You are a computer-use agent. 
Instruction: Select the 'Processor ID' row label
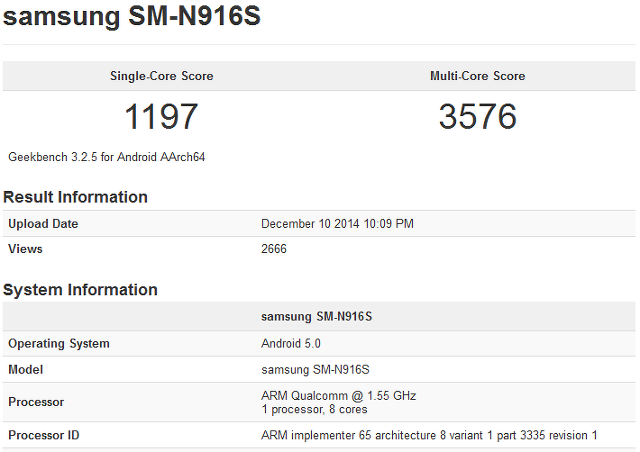tap(44, 435)
